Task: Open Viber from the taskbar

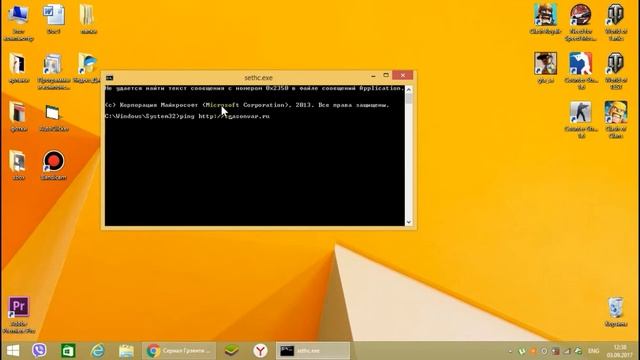Action: [x=39, y=351]
